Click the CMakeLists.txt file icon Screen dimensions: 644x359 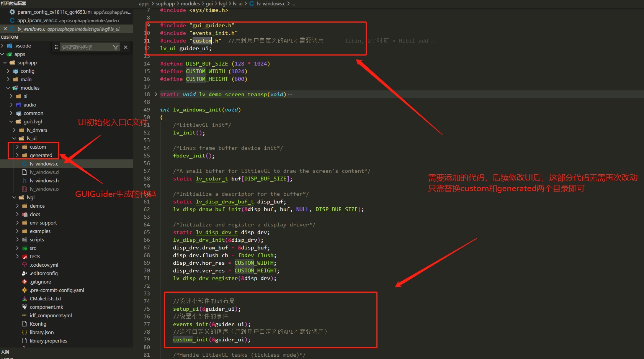tap(25, 298)
